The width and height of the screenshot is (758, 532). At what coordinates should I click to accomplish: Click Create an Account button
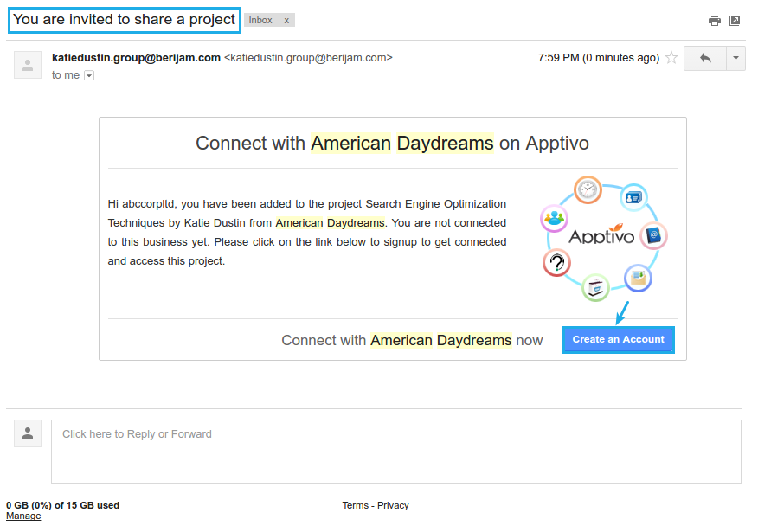coord(619,340)
